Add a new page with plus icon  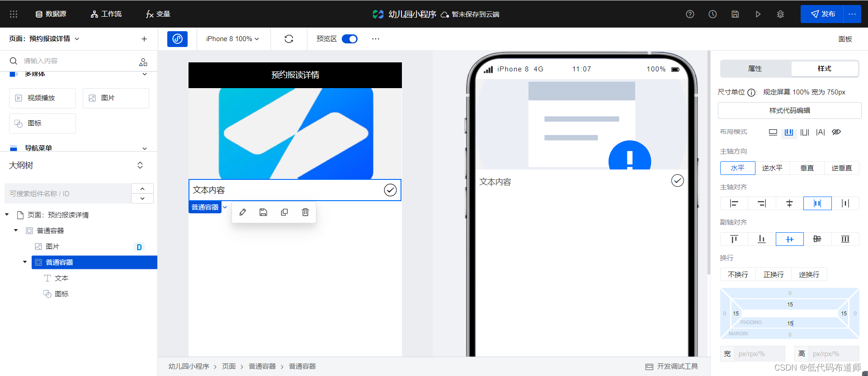[x=144, y=39]
